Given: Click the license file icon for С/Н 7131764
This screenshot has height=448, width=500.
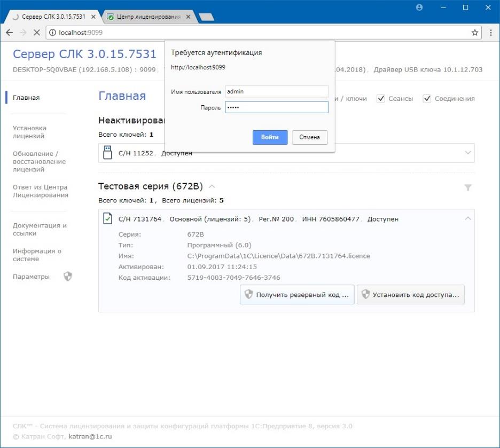Looking at the screenshot, I should 108,219.
